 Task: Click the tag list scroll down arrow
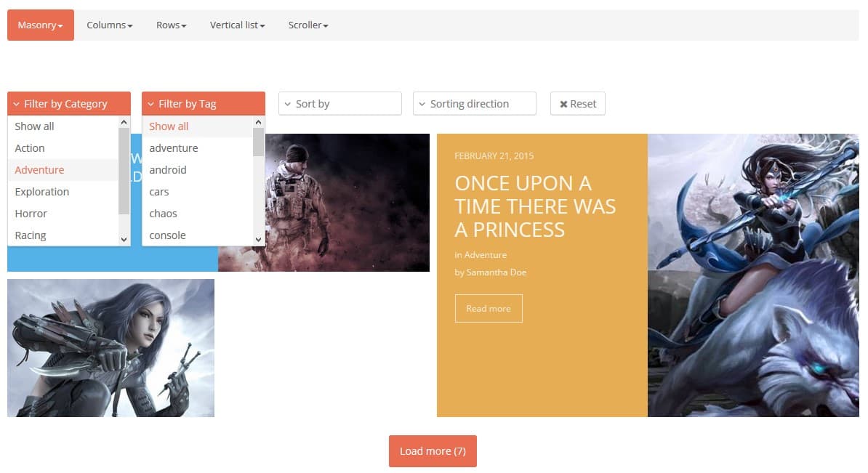[259, 240]
